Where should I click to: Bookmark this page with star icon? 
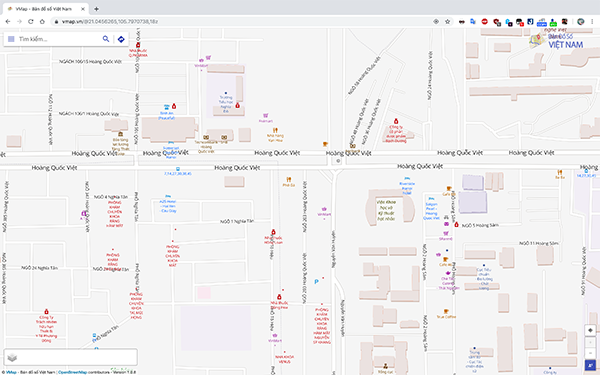447,21
